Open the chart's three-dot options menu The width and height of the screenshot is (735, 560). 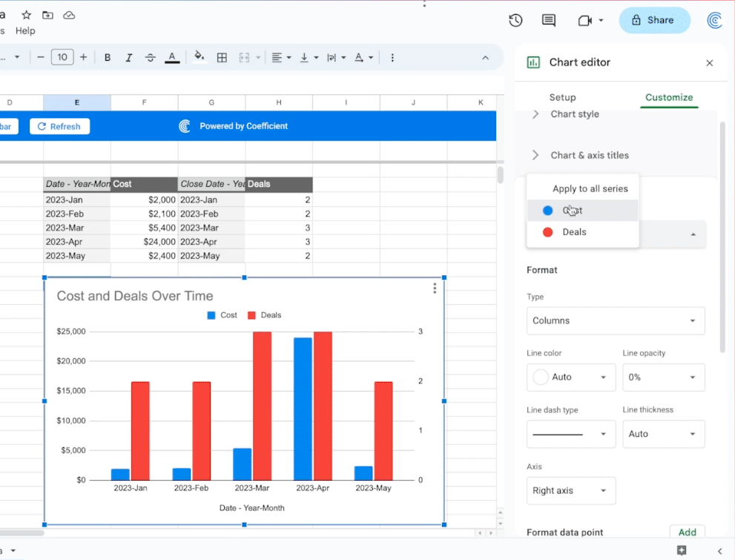[435, 289]
